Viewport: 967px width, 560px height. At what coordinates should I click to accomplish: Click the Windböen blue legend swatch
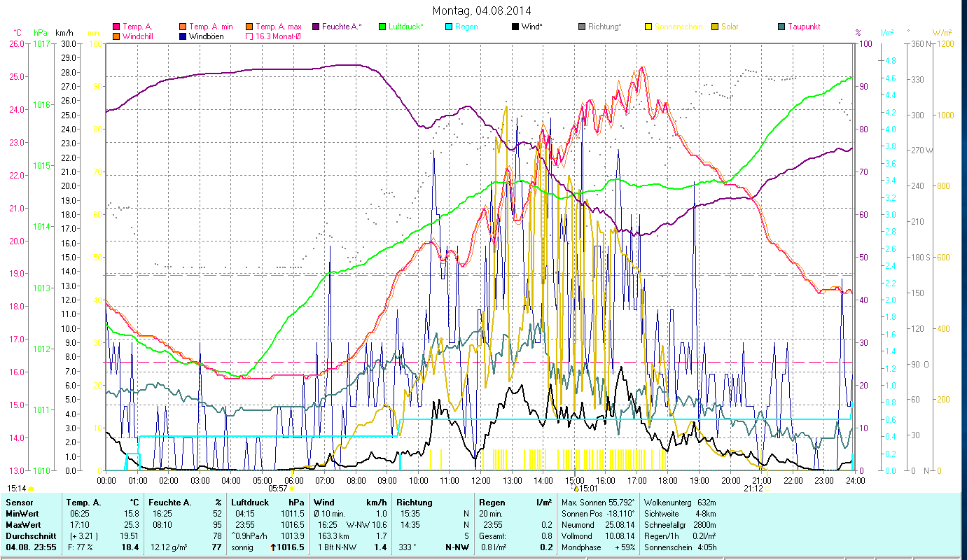[x=183, y=36]
